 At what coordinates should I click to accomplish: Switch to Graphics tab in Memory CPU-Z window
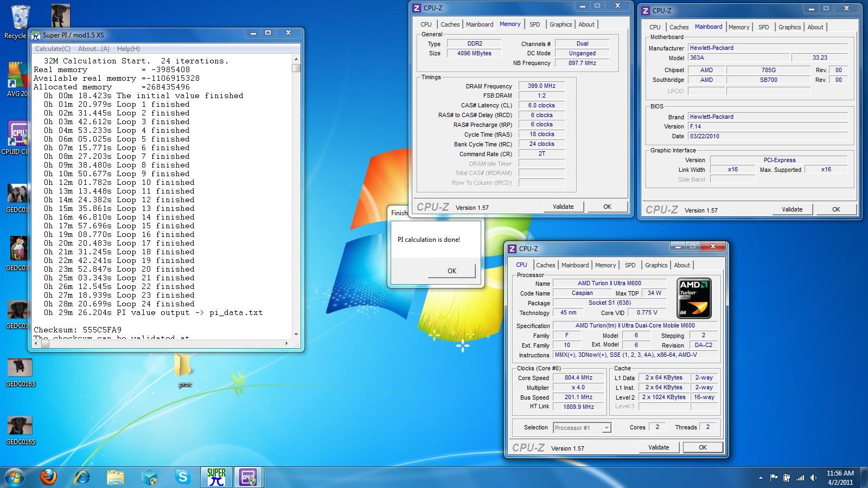point(560,24)
